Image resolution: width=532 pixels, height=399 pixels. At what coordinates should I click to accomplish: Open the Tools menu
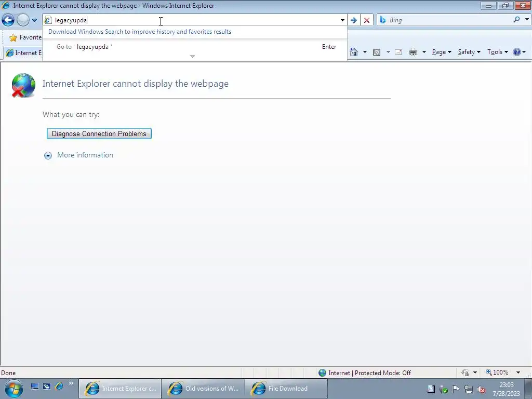[x=497, y=52]
